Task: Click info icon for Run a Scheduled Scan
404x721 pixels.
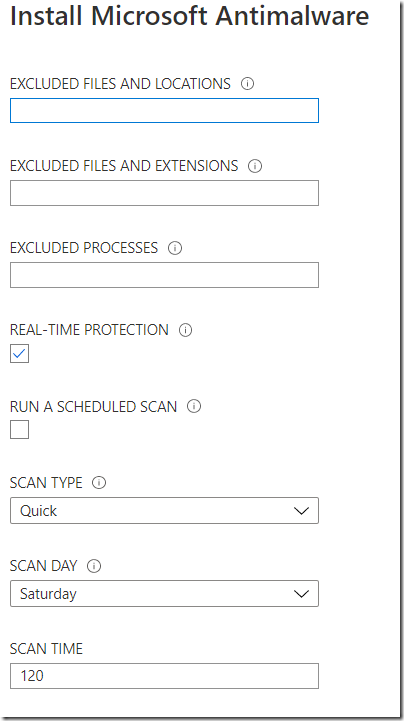Action: 194,406
